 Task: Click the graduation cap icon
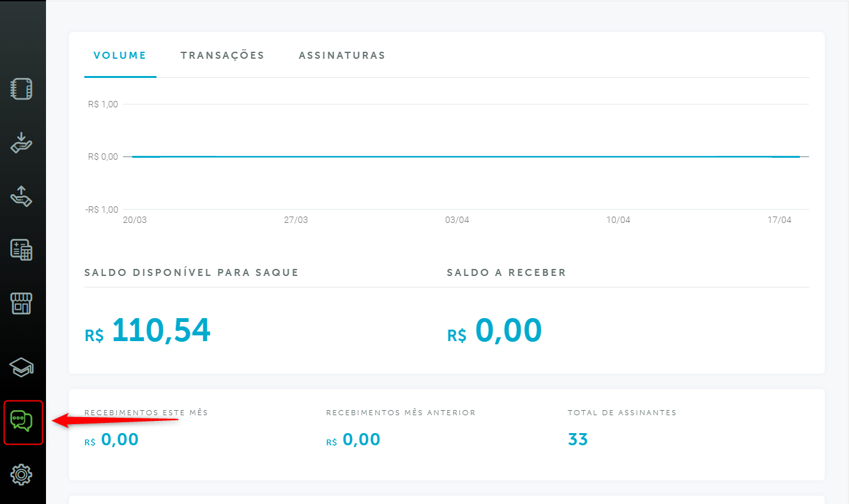[22, 367]
